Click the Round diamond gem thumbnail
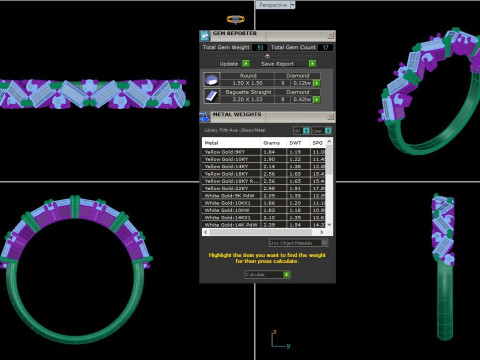 click(212, 80)
